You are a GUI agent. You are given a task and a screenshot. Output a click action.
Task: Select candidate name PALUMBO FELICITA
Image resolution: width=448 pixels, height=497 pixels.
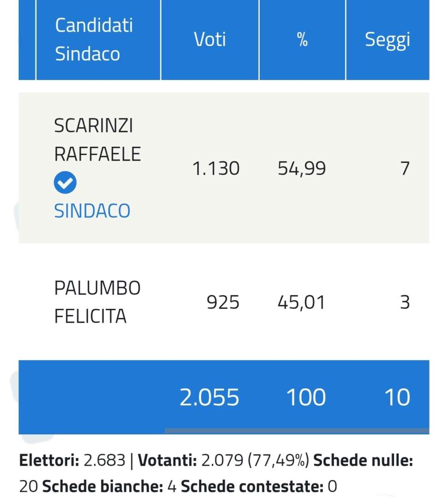click(97, 302)
